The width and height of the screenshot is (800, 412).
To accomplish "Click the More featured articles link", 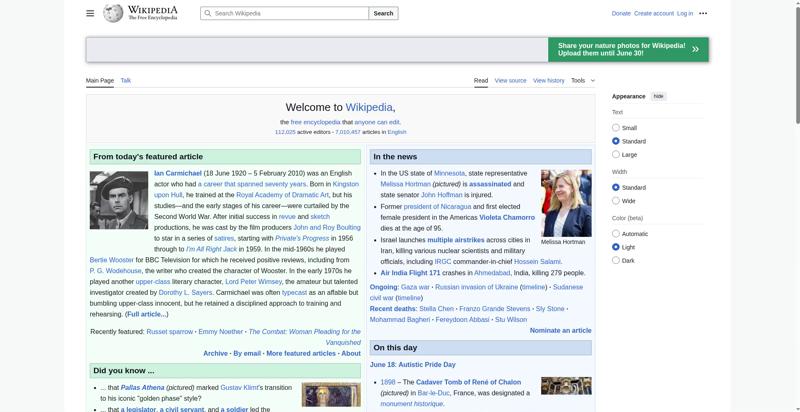I will (301, 353).
